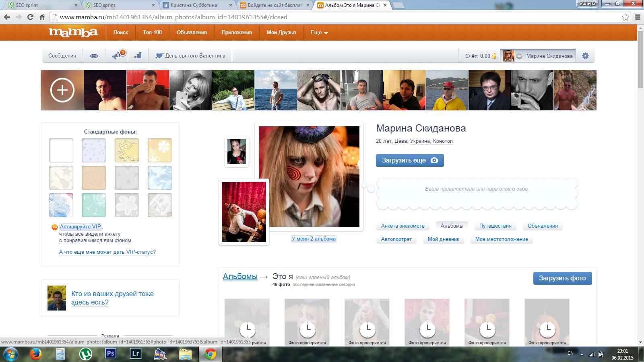Open День святого Валентина promo item
Screen dimensions: 644x362
190,56
